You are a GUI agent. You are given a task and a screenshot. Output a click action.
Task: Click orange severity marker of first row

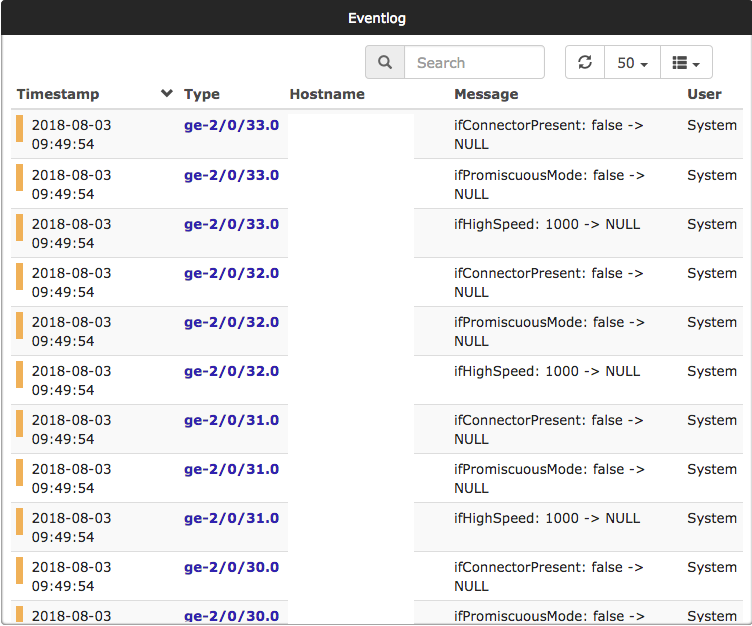19,129
